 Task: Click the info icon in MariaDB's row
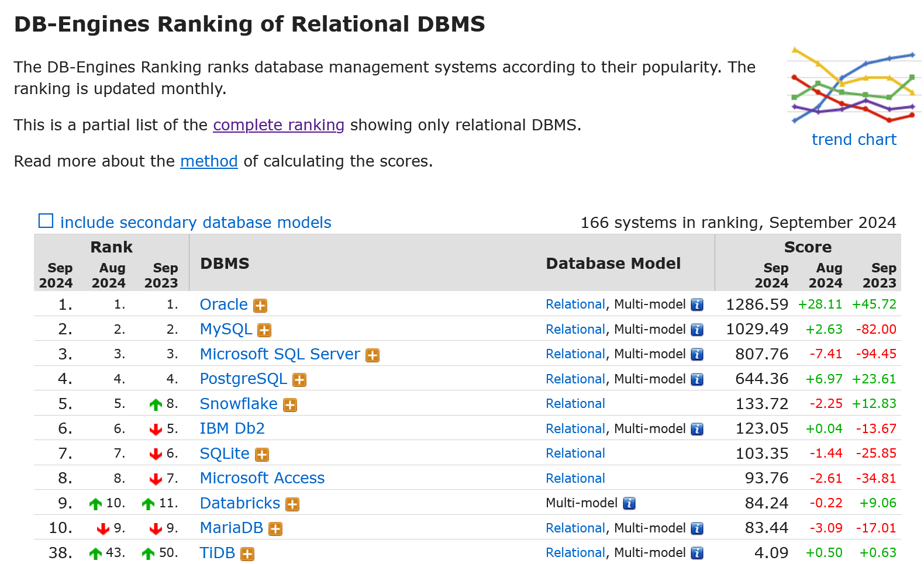click(x=697, y=528)
